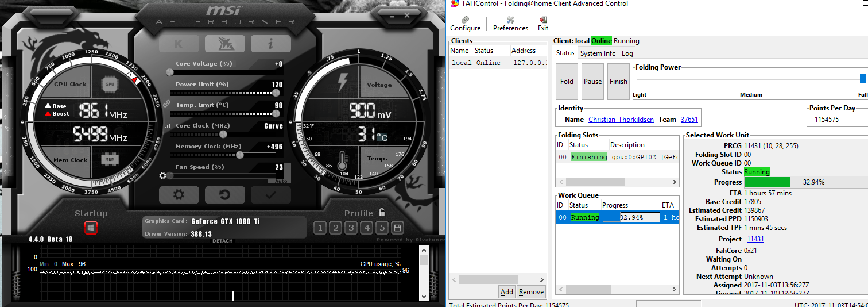Open the Christian Thorkildsen name link
This screenshot has height=307, width=868.
(x=621, y=120)
